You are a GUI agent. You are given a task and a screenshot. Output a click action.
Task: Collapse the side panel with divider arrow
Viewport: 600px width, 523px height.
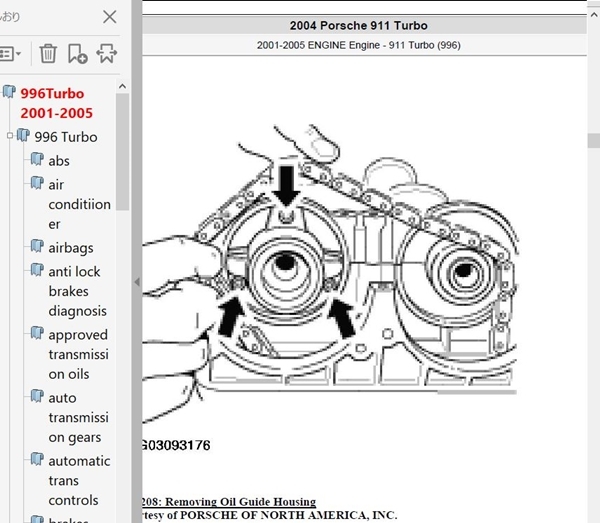pos(137,282)
